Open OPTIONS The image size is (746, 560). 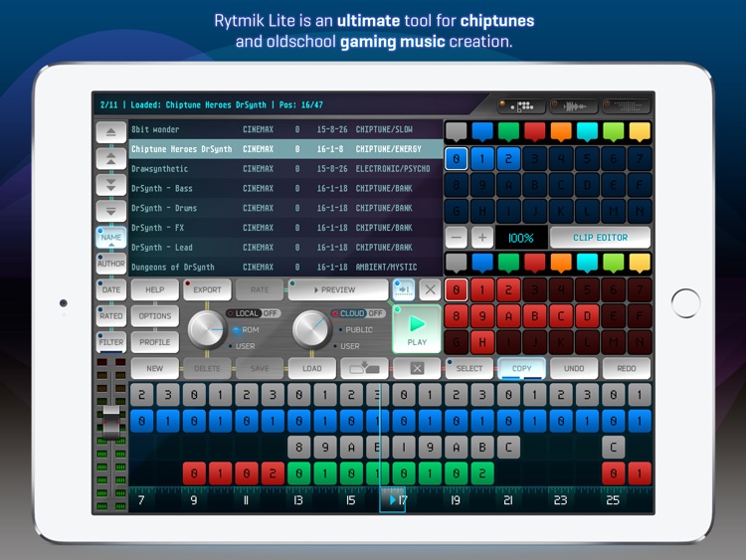pyautogui.click(x=154, y=315)
